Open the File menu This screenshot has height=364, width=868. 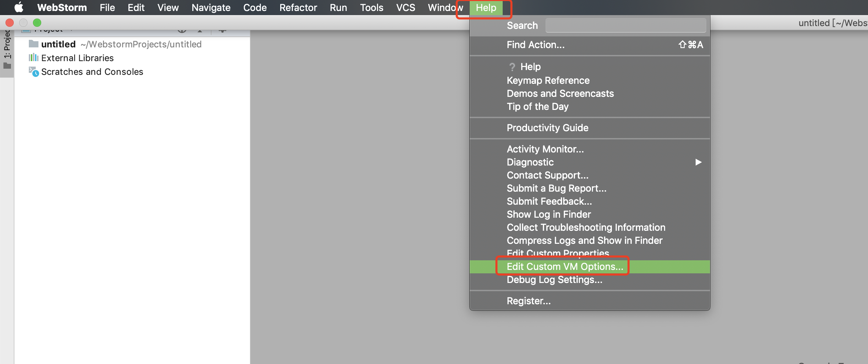[x=107, y=7]
